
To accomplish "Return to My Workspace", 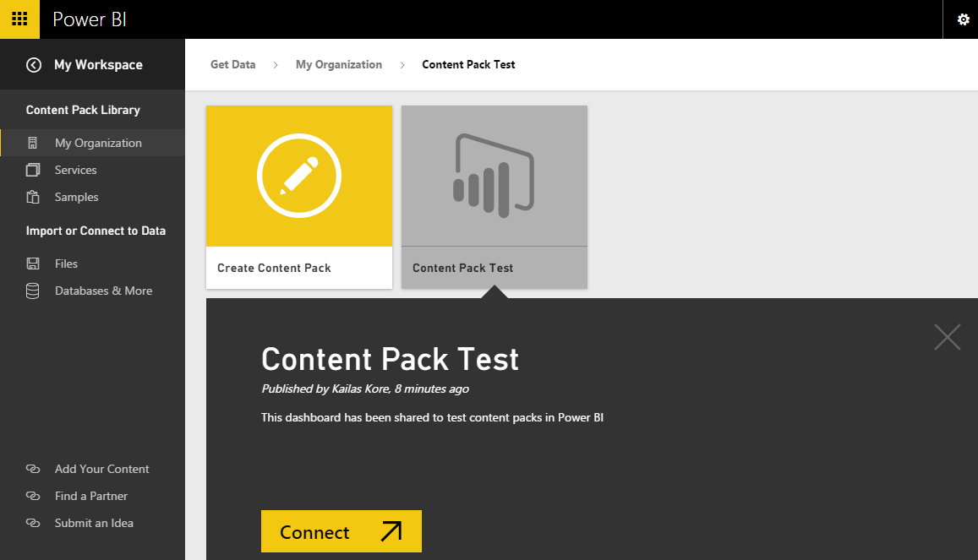I will tap(98, 65).
